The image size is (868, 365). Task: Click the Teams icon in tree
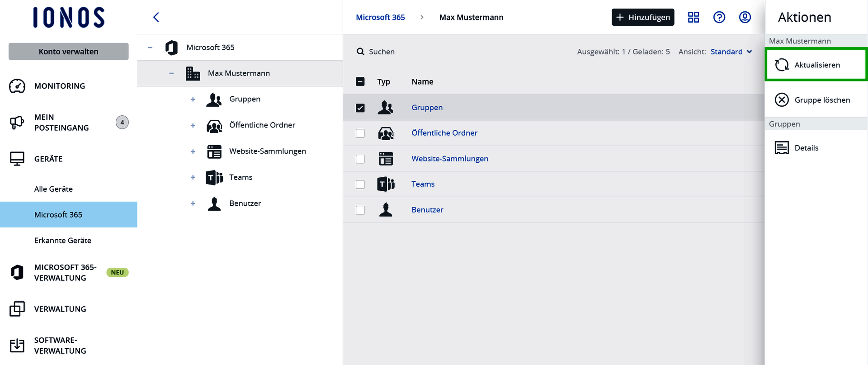point(214,177)
